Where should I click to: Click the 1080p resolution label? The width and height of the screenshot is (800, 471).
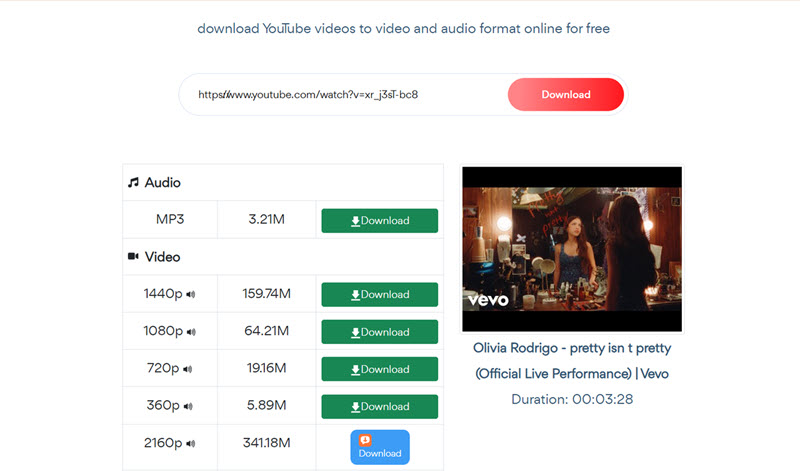163,331
